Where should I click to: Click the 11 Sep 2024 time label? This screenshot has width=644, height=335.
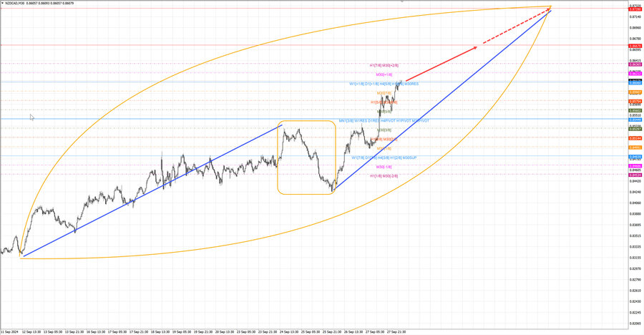pos(9,331)
